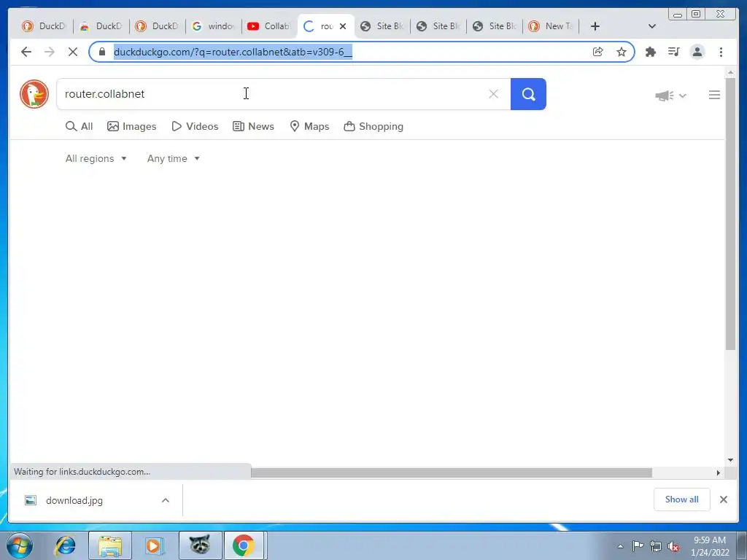The width and height of the screenshot is (747, 560).
Task: Bookmark this page with the star icon
Action: tap(622, 52)
